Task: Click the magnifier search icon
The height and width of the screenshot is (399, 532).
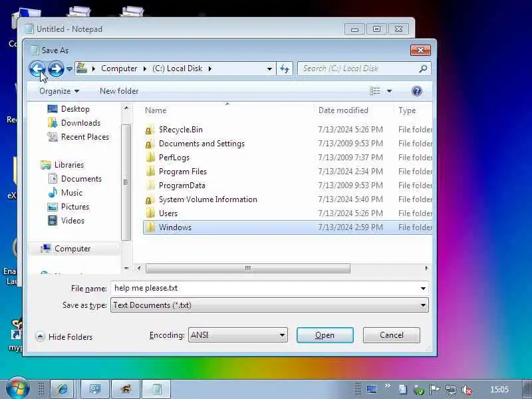Action: (423, 69)
